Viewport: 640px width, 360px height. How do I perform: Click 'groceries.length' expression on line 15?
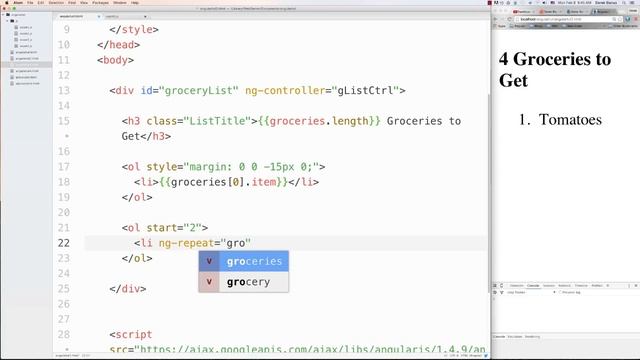(319, 121)
